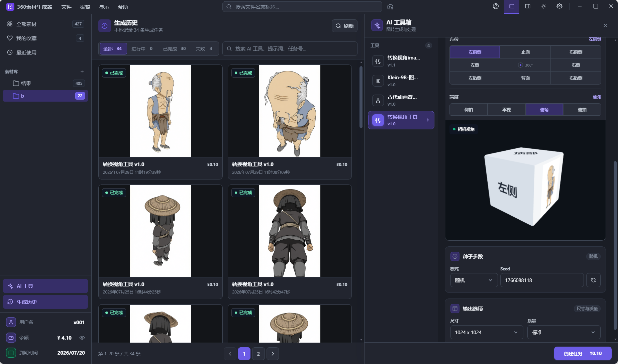This screenshot has height=364, width=618.
Task: Click the 360素材生成器 app logo
Action: [x=10, y=7]
